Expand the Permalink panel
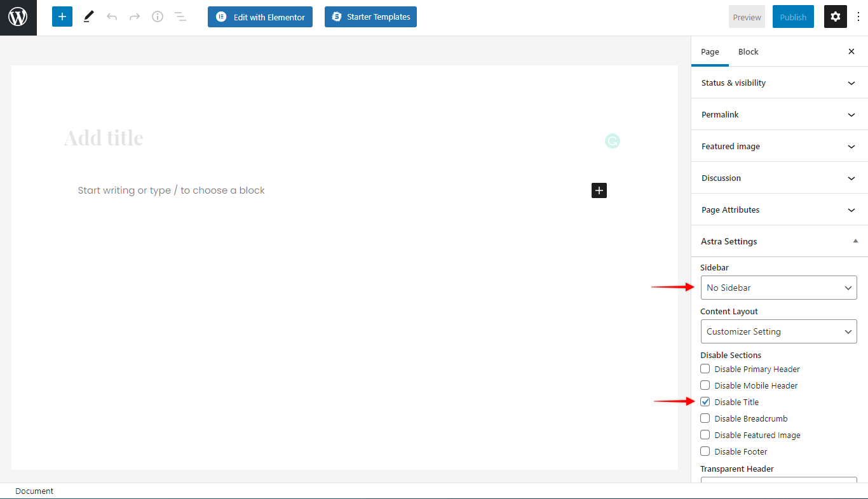Viewport: 868px width, 499px height. 779,114
